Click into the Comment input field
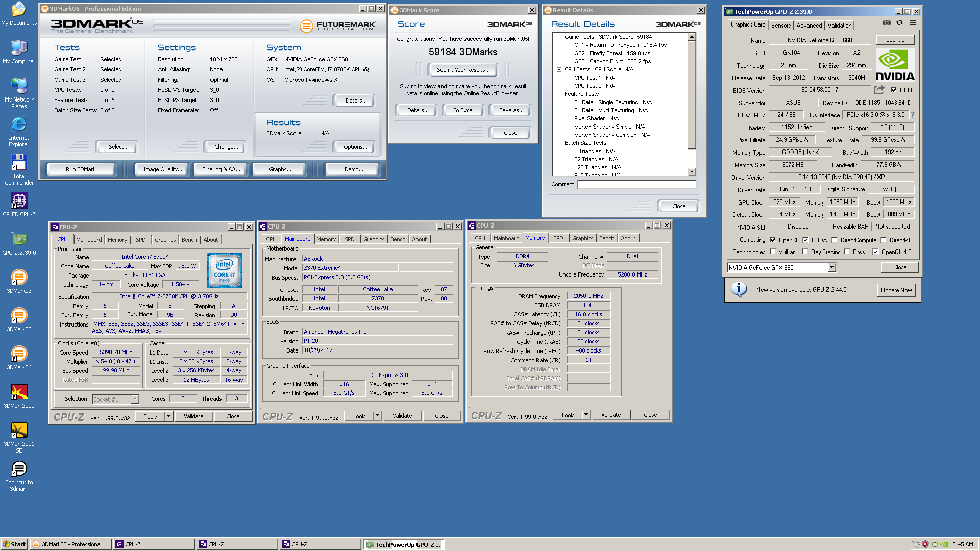Viewport: 980px width, 551px height. (636, 184)
